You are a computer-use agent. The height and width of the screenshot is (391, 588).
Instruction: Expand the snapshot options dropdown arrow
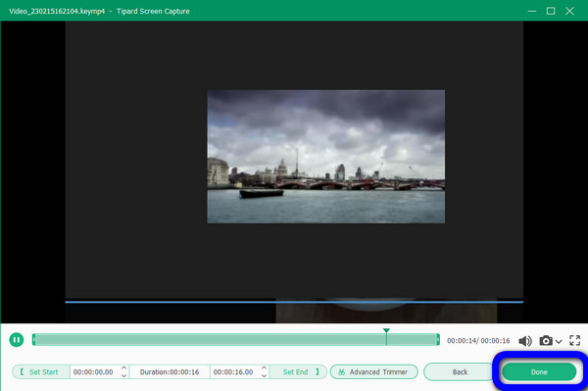click(559, 341)
